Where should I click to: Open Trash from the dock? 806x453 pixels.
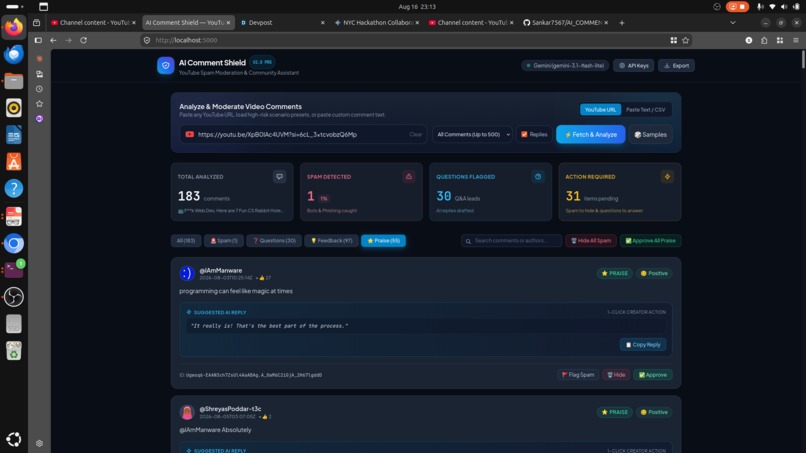tap(14, 351)
